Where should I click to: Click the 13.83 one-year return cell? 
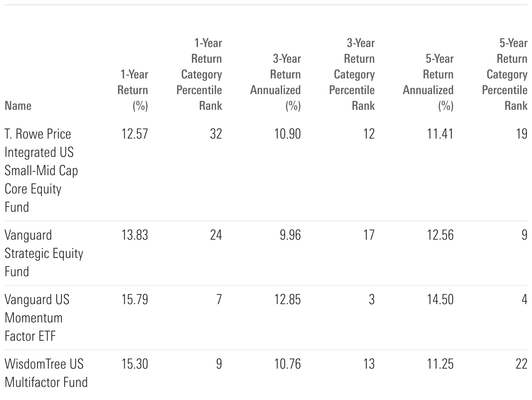[135, 235]
